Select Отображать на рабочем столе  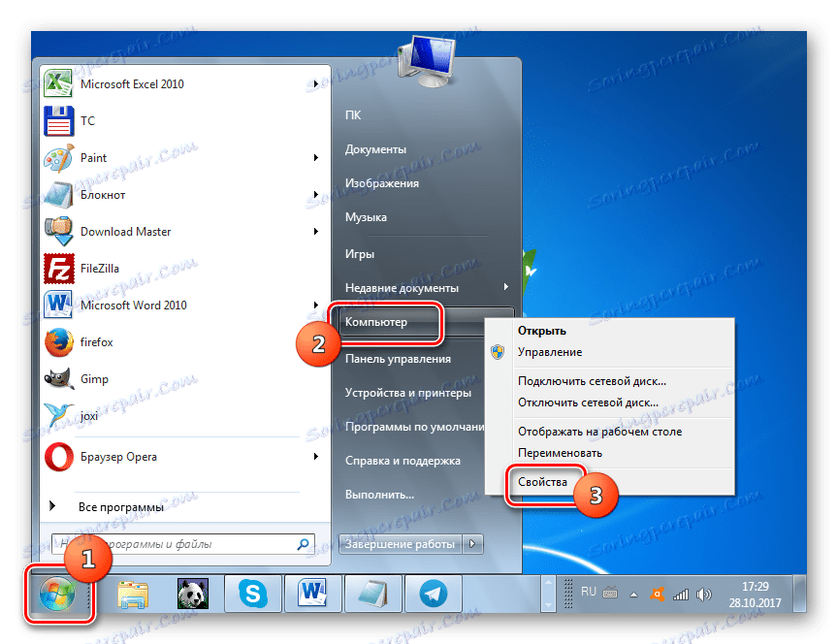[599, 432]
